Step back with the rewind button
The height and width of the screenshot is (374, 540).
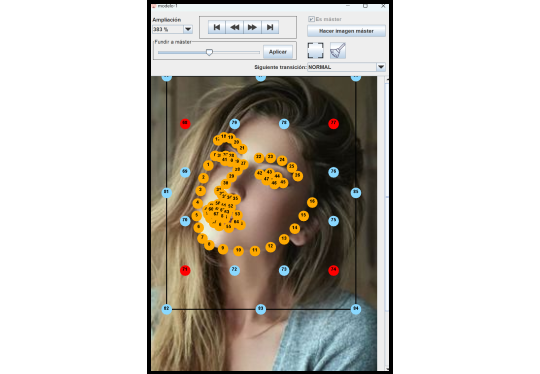[x=235, y=27]
